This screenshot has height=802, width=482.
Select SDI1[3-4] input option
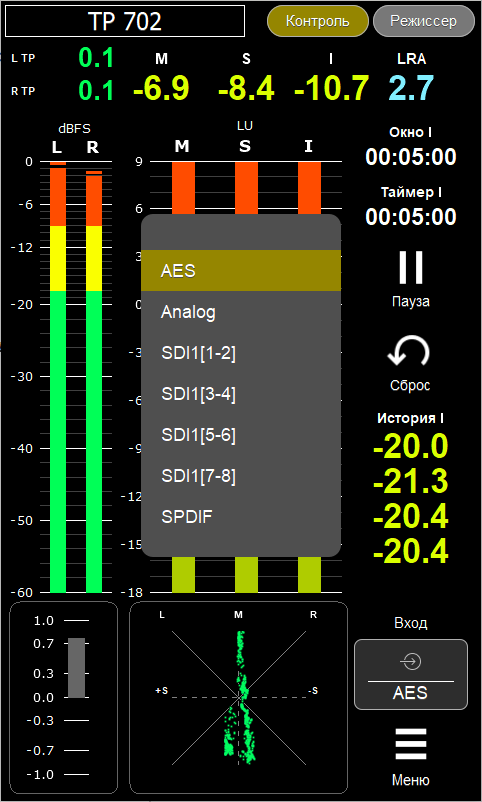point(241,394)
